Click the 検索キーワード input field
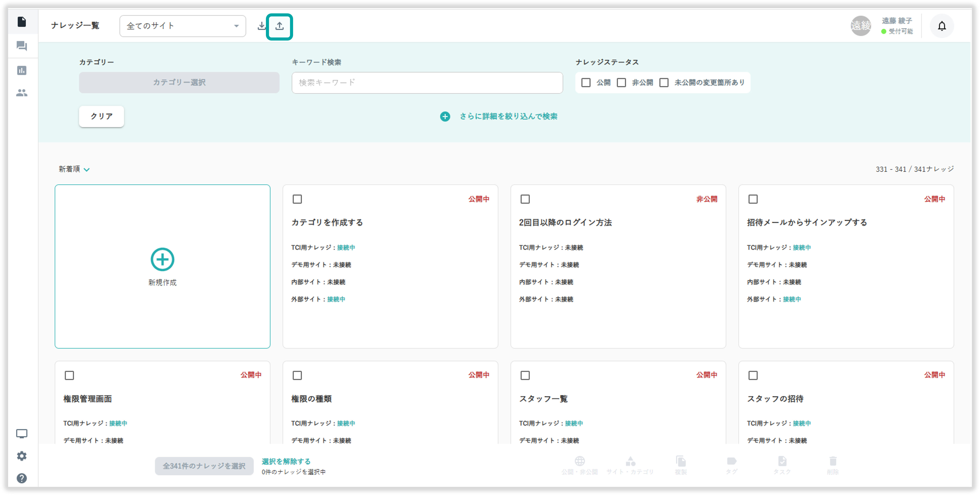Image resolution: width=980 pixels, height=495 pixels. (x=427, y=83)
